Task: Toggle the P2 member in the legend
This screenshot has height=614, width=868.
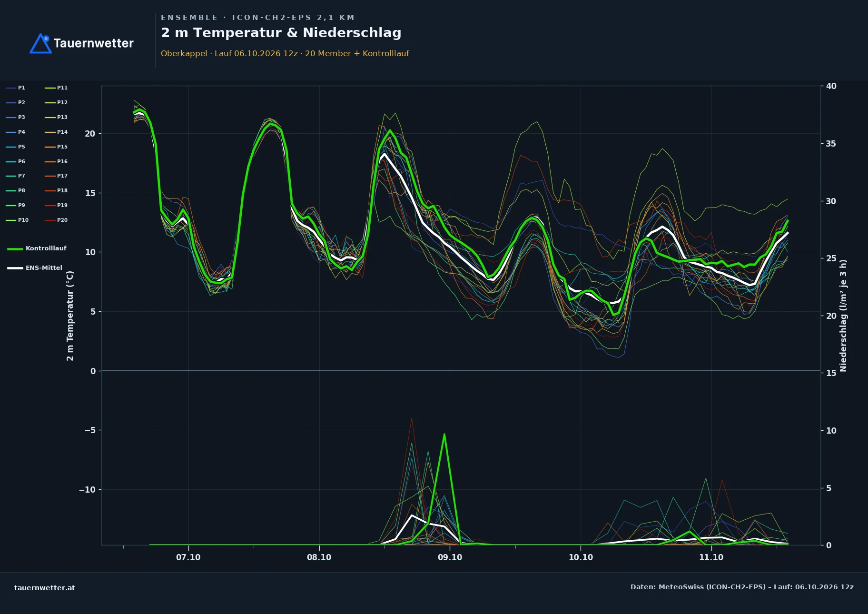Action: point(16,102)
